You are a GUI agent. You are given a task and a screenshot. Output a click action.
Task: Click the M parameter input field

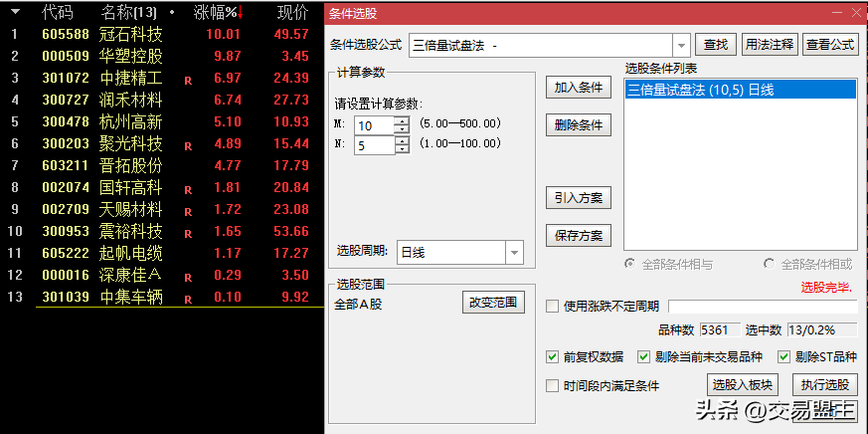pyautogui.click(x=374, y=125)
